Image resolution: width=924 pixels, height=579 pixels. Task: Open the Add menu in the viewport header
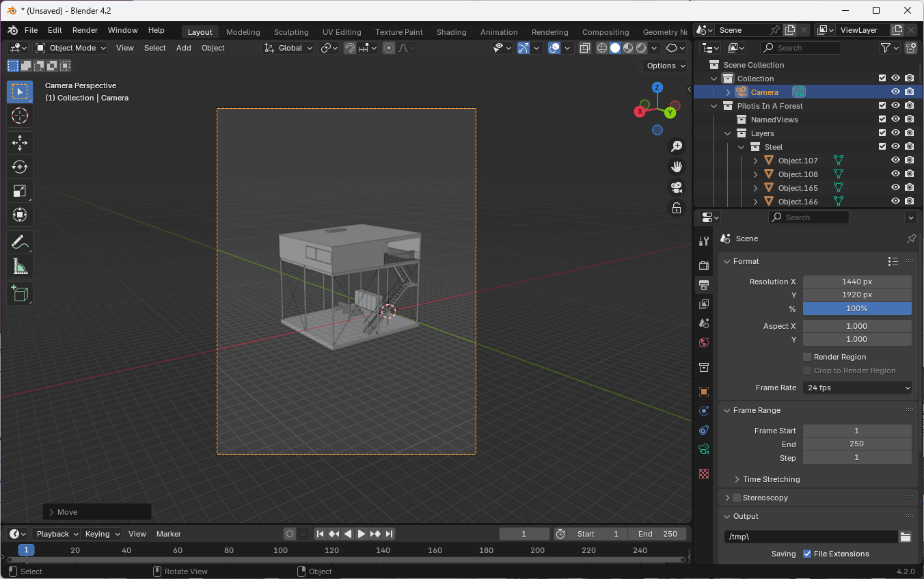[184, 48]
